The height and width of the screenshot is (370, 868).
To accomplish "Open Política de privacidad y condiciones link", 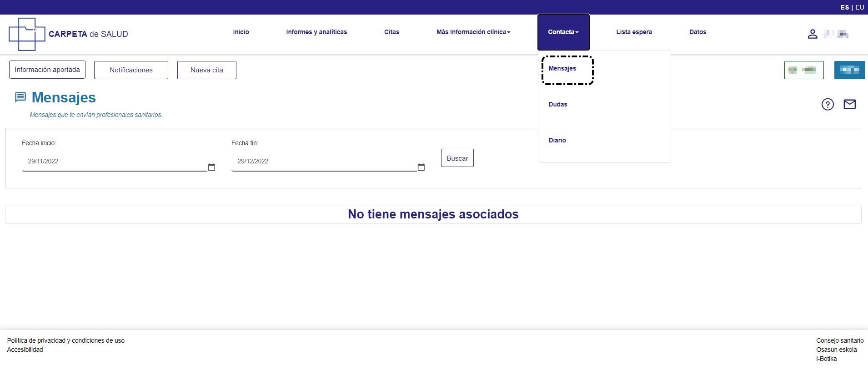I will tap(66, 340).
